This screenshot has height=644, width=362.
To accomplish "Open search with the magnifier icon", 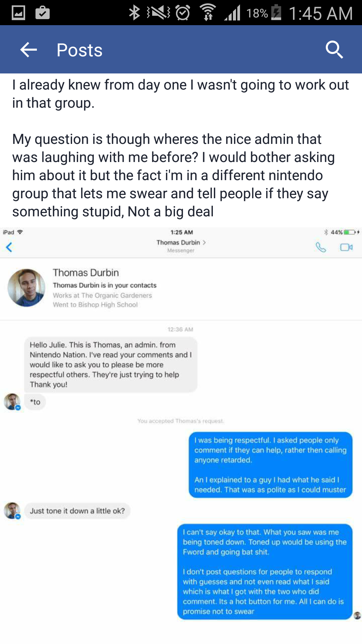I will point(334,50).
